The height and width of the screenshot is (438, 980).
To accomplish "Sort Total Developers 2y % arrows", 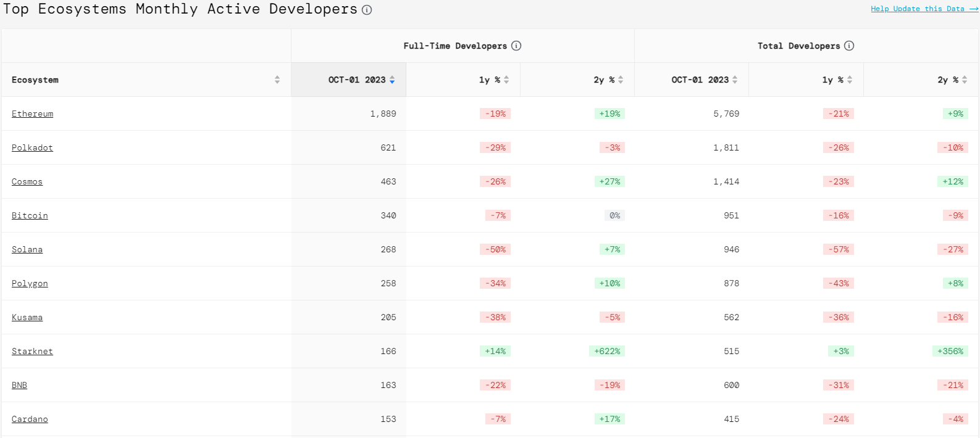I will pyautogui.click(x=965, y=80).
